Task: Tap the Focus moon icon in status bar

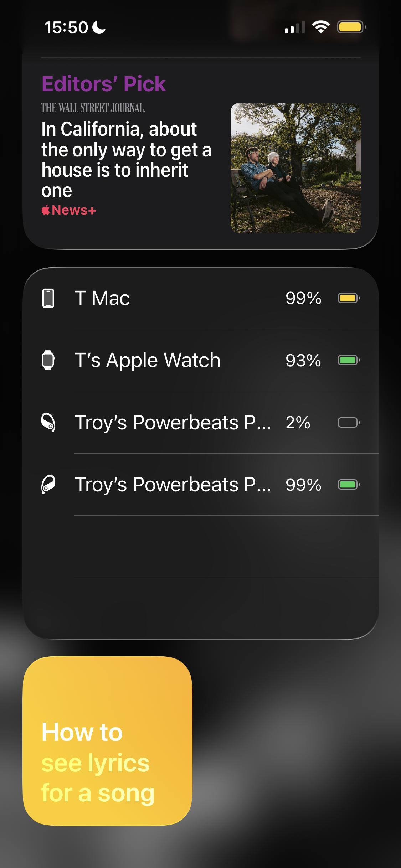Action: [x=99, y=27]
